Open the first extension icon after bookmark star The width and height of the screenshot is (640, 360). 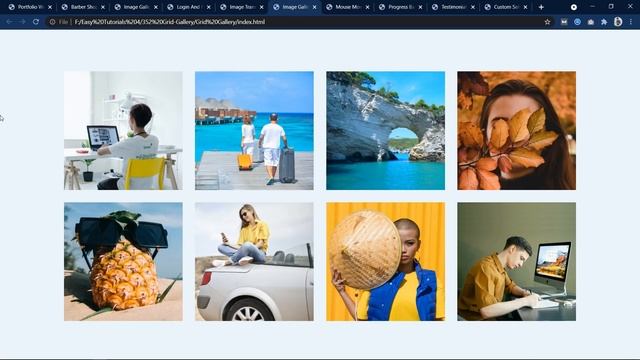(x=564, y=22)
